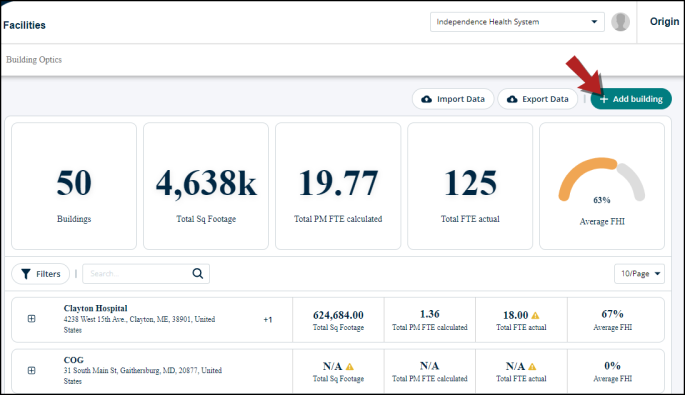Click the search magnifier icon
Screen dimensions: 685x395
click(x=197, y=274)
